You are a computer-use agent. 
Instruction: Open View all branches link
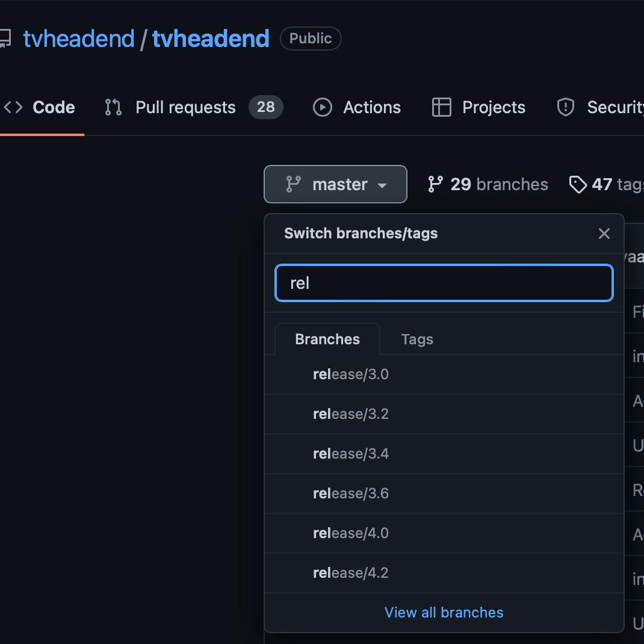pos(444,612)
